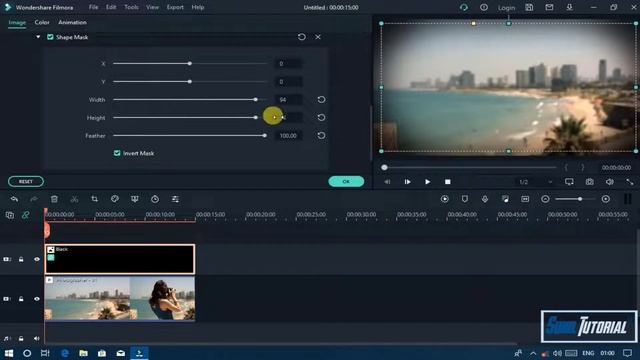The width and height of the screenshot is (640, 360).
Task: Click the X position slider handle
Action: point(190,64)
